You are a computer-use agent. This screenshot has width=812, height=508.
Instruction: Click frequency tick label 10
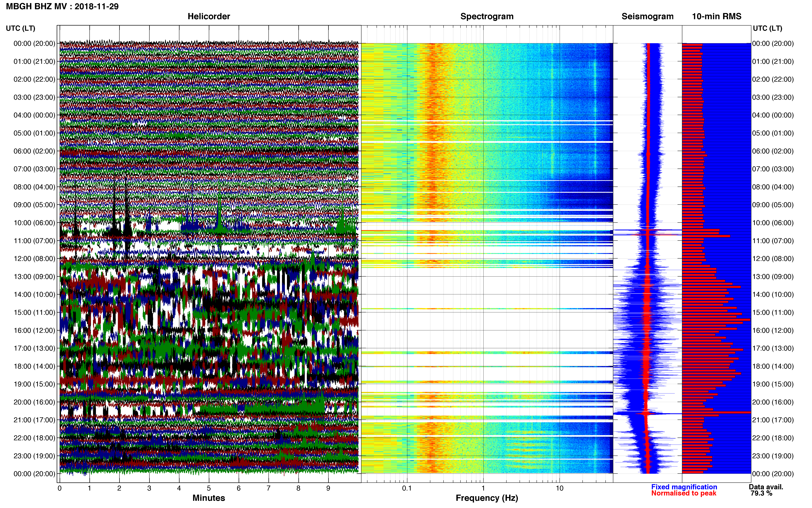[x=559, y=488]
